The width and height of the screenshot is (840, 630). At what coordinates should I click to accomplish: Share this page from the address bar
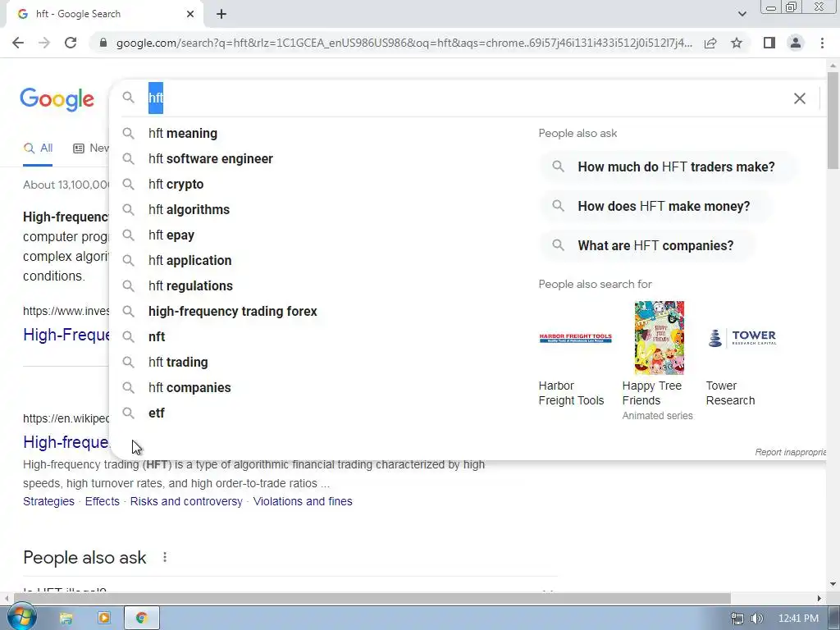pyautogui.click(x=710, y=43)
